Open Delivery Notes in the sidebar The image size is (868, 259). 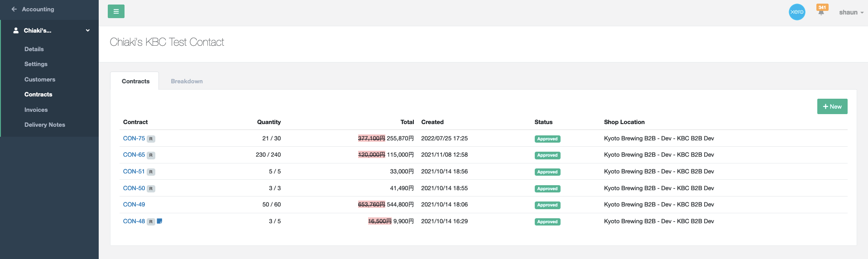point(44,125)
